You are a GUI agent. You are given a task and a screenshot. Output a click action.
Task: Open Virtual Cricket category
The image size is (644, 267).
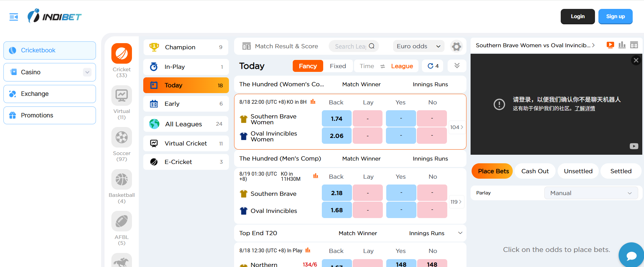point(186,143)
